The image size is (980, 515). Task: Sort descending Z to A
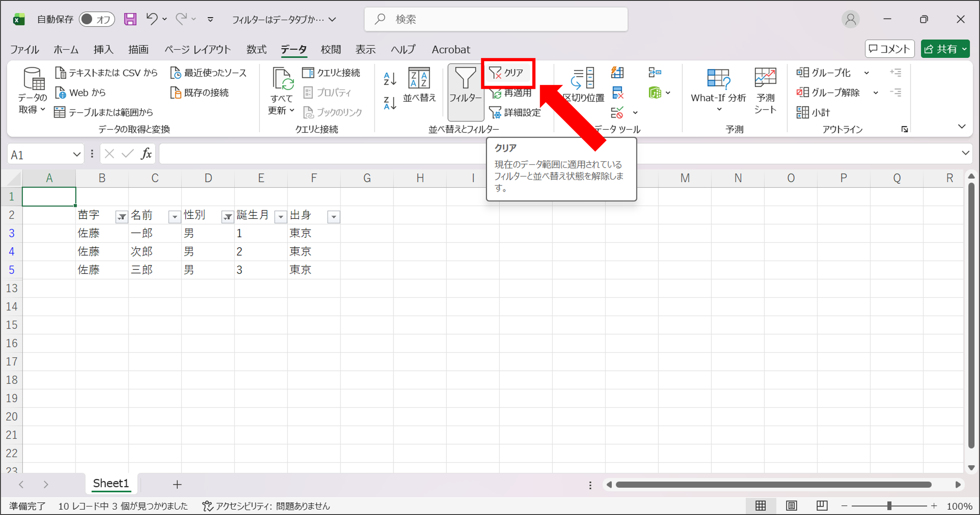coord(390,103)
